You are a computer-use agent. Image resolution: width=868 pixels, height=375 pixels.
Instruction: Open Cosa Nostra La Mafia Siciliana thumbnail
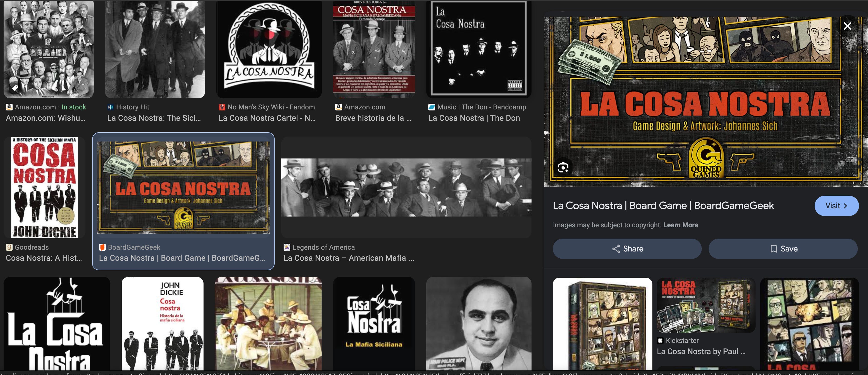point(374,324)
